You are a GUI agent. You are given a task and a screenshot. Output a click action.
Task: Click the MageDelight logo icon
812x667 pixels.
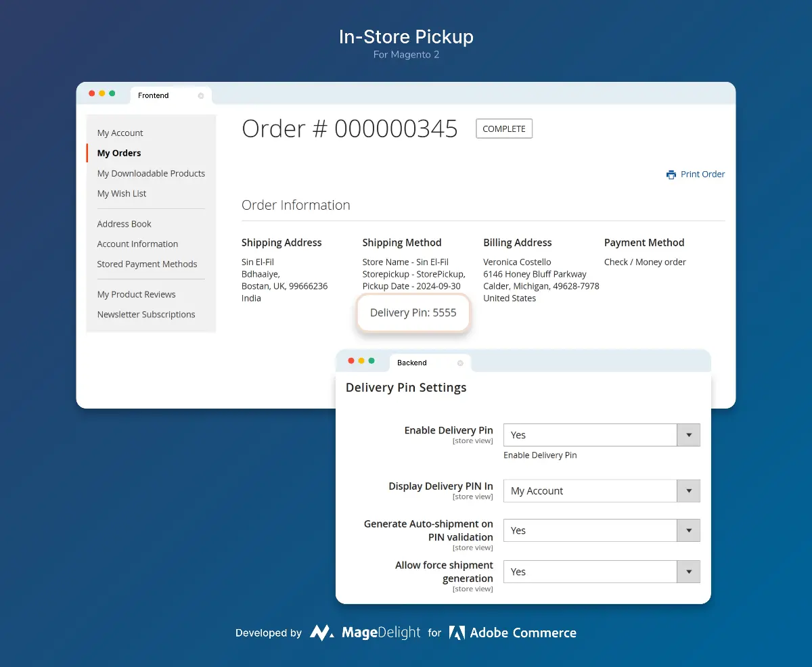tap(321, 633)
